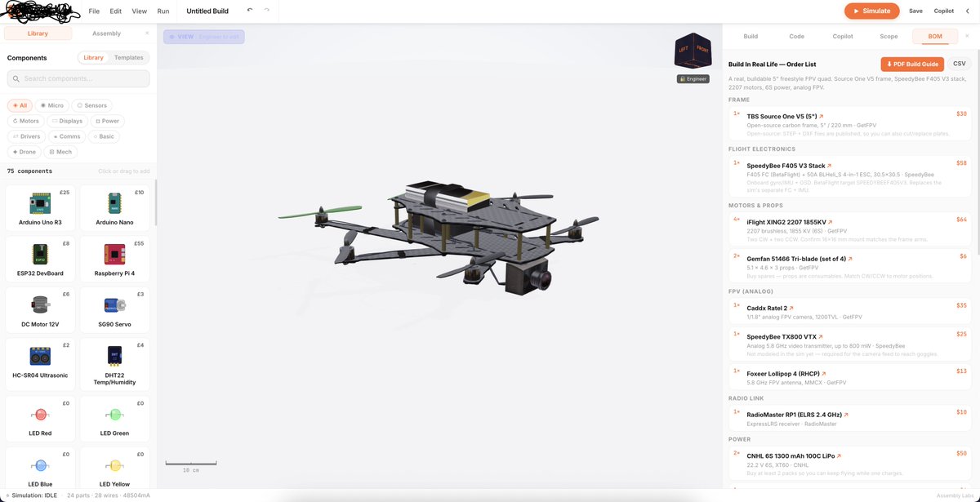Add the HC-SR04 Ultrasonic sensor
The image size is (980, 502).
point(40,363)
